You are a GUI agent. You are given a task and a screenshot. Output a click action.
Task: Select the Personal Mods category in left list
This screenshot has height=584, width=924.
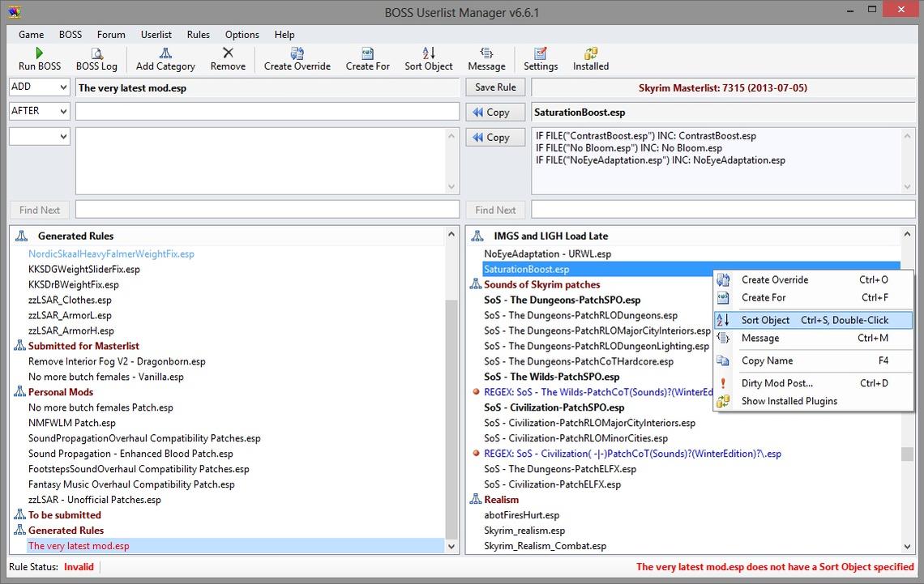coord(61,392)
